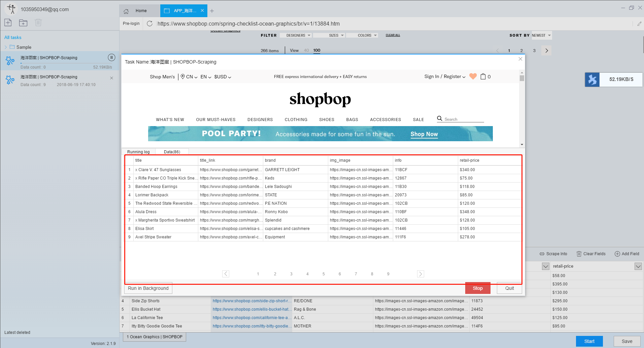Image resolution: width=644 pixels, height=348 pixels.
Task: Click the trash delete icon in sidebar
Action: click(x=38, y=23)
